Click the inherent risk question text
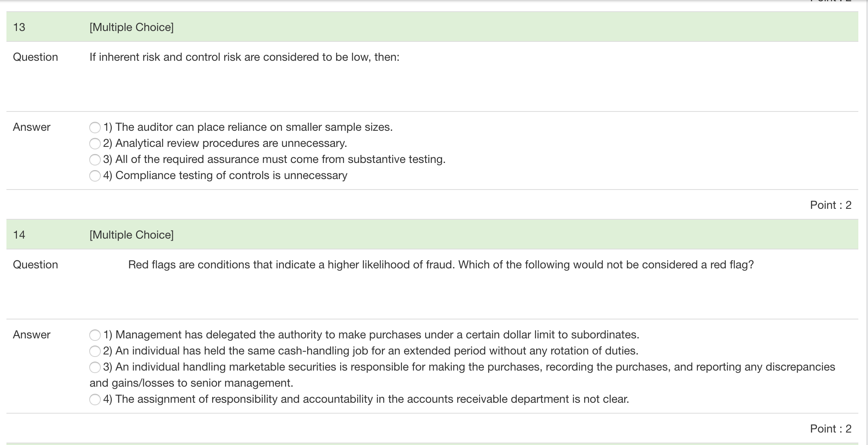Screen dimensions: 868x445 click(x=244, y=57)
